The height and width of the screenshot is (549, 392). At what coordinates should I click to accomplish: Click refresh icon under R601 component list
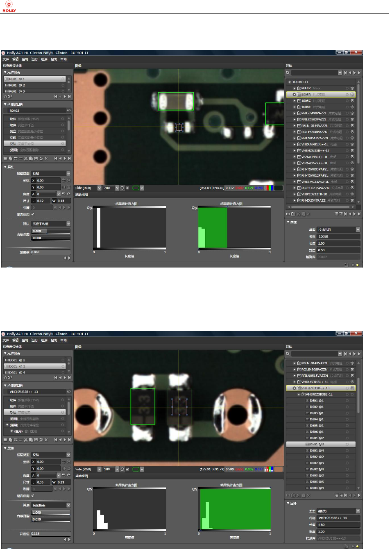point(5,97)
